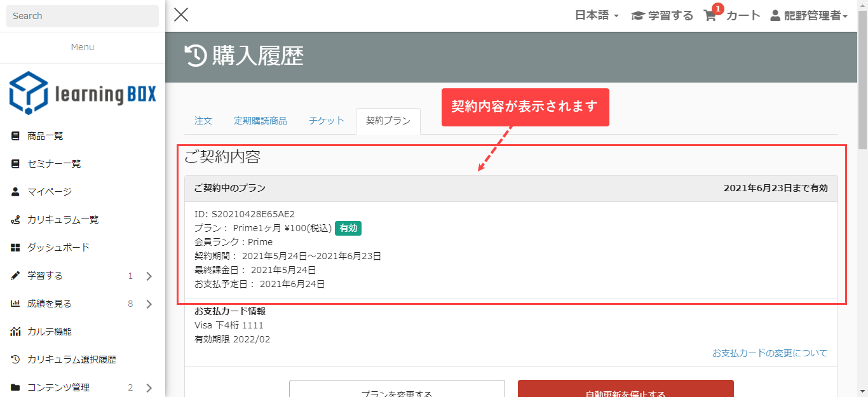This screenshot has height=397, width=868.
Task: Open the 日本語 language dropdown
Action: point(597,16)
